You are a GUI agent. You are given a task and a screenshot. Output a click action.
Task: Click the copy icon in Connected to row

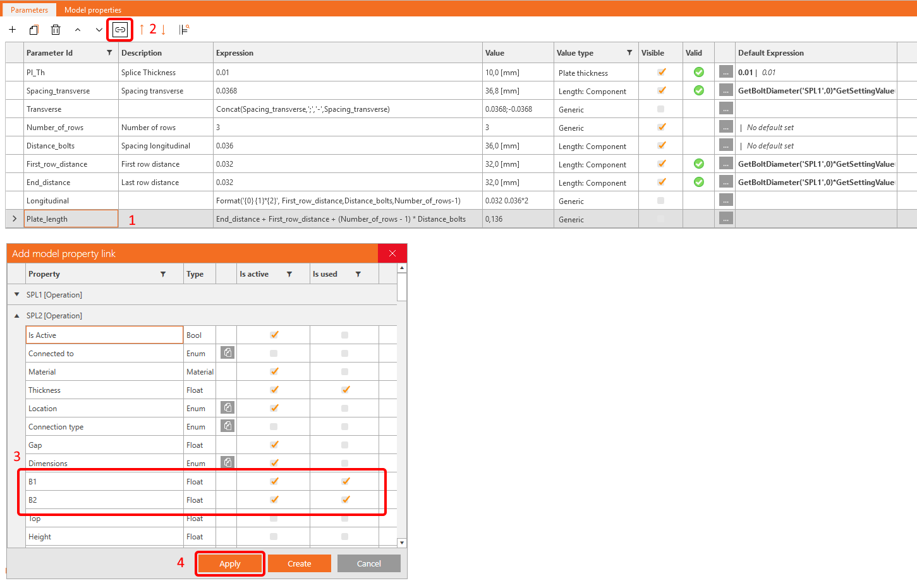click(x=228, y=352)
